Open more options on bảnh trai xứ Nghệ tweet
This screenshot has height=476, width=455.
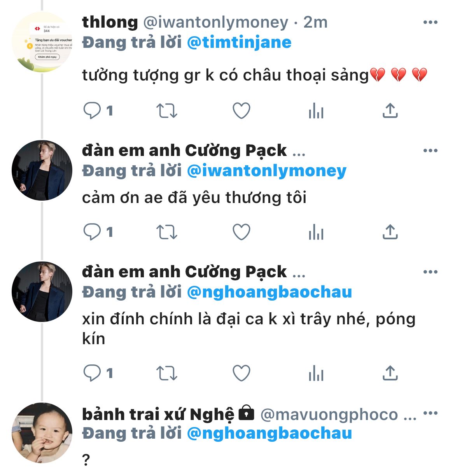[430, 413]
